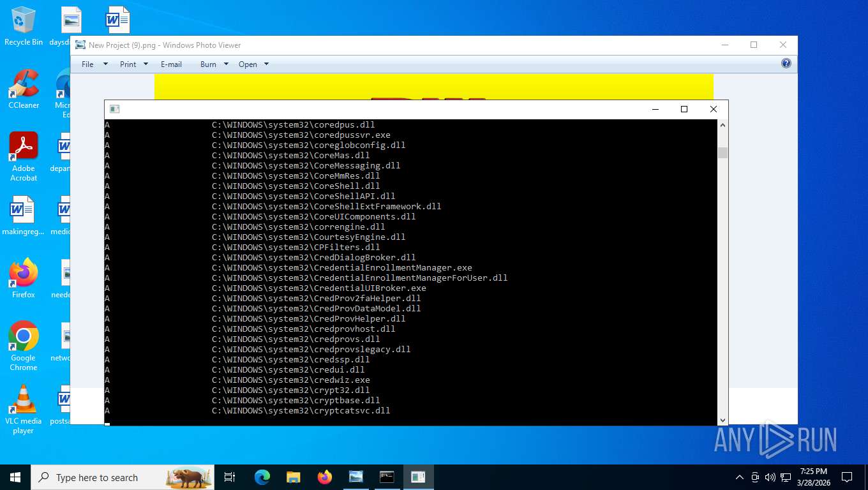Expand the Open dropdown arrow
Viewport: 868px width, 490px height.
tap(266, 64)
